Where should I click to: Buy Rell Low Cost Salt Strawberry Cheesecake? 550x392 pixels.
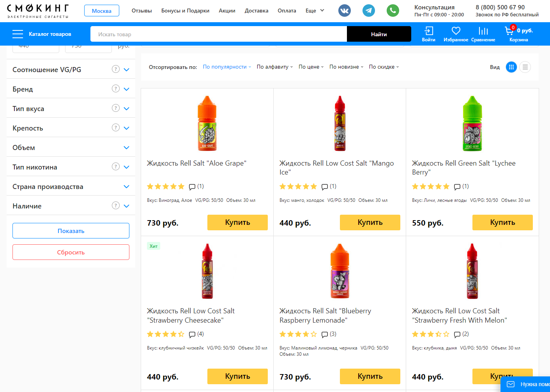(x=237, y=376)
